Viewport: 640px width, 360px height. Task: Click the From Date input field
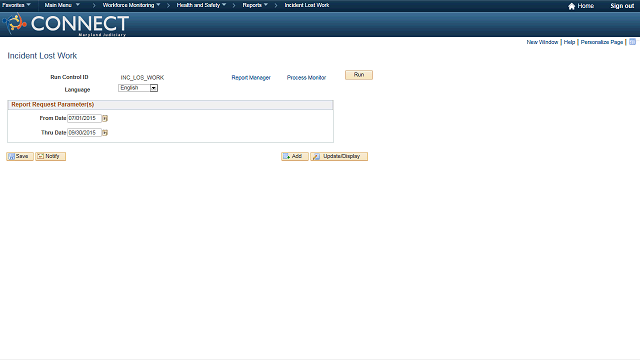point(84,118)
